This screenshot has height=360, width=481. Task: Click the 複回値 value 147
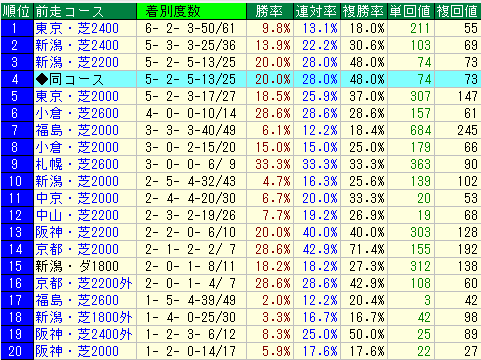point(468,96)
